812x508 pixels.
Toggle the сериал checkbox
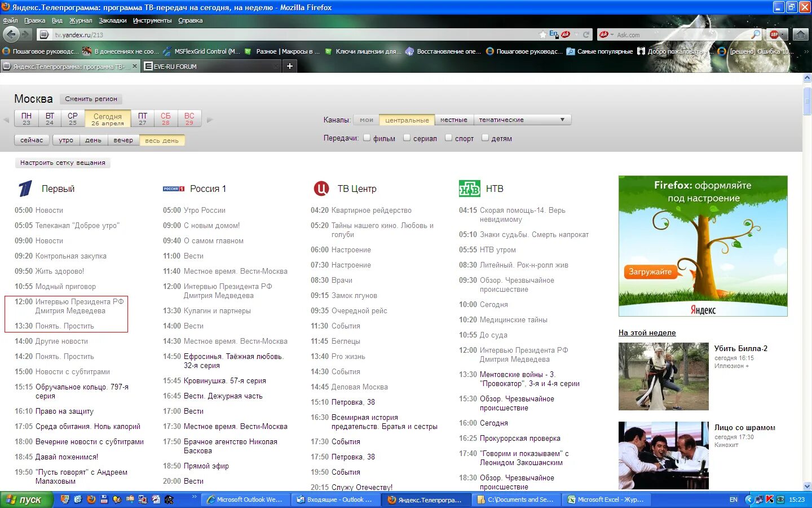(407, 138)
